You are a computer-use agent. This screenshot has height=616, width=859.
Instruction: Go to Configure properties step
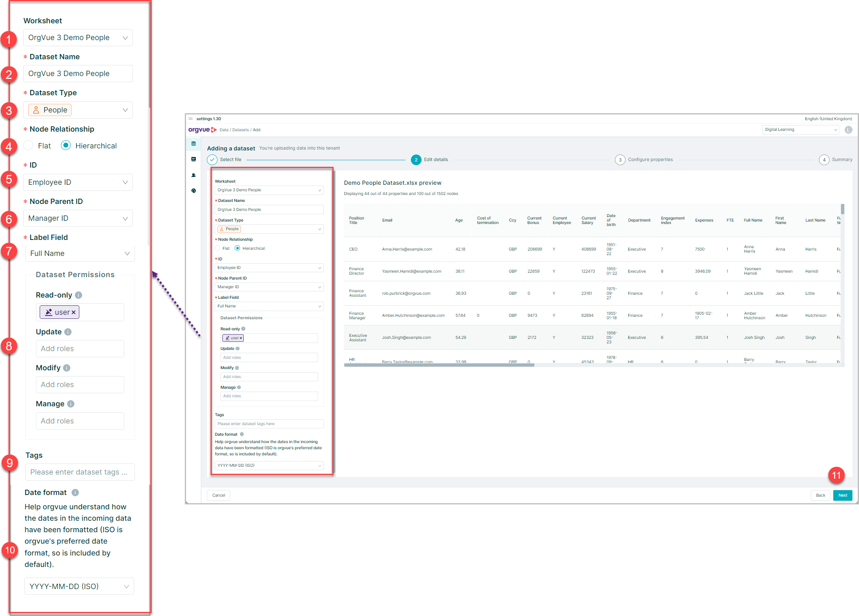(x=644, y=159)
